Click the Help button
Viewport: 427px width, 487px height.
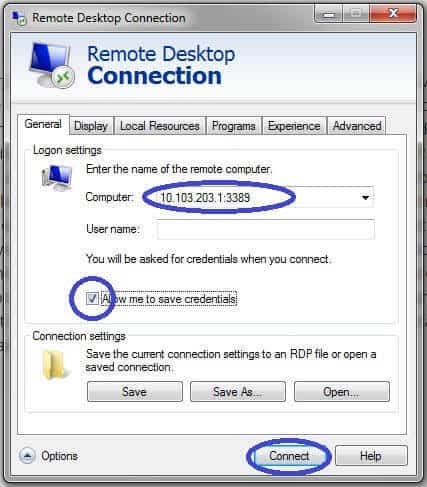pyautogui.click(x=371, y=456)
